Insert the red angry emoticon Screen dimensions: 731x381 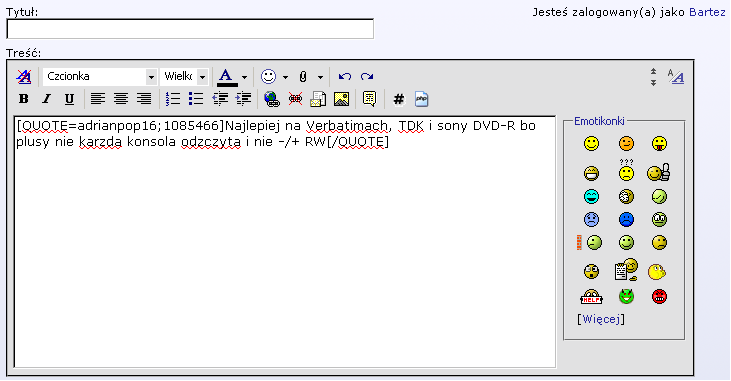(x=659, y=296)
